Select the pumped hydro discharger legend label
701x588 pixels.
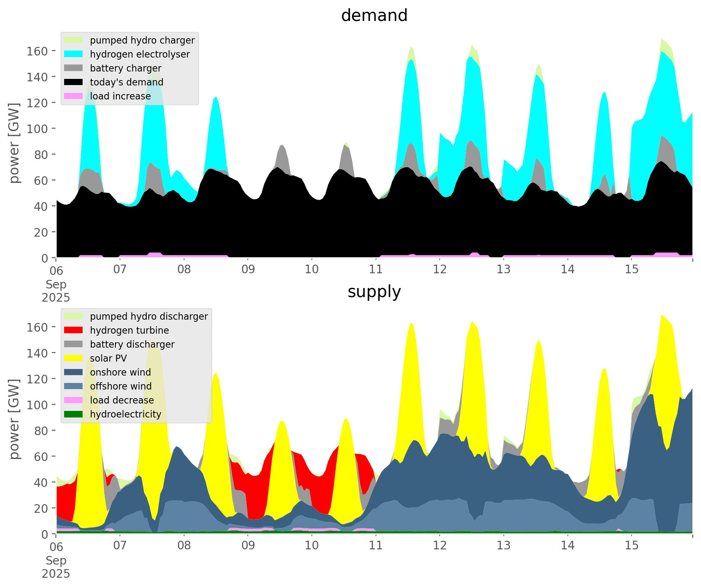pos(149,316)
